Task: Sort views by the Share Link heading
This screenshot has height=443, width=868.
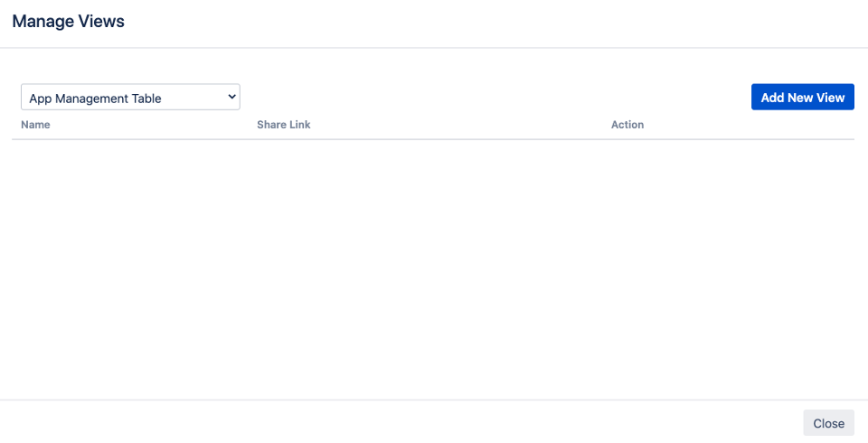Action: click(283, 125)
